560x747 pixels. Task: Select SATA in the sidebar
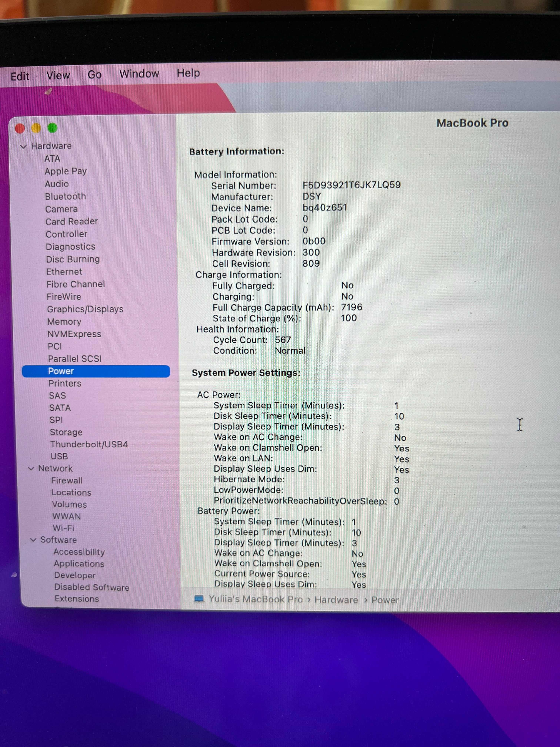click(60, 408)
